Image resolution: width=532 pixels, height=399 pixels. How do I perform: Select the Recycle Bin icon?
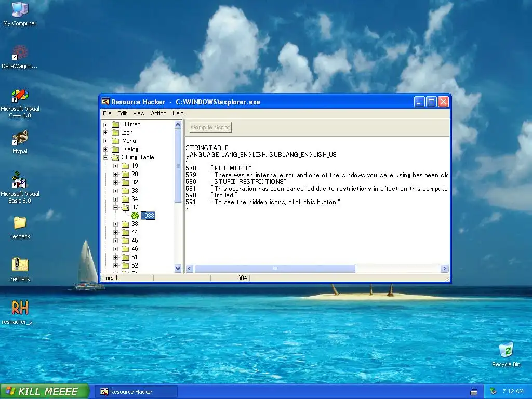coord(506,350)
